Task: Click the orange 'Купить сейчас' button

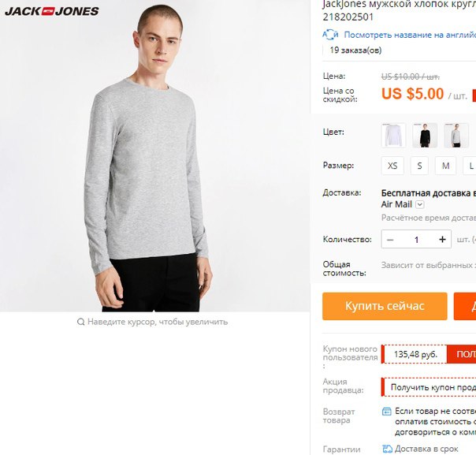Action: 385,306
